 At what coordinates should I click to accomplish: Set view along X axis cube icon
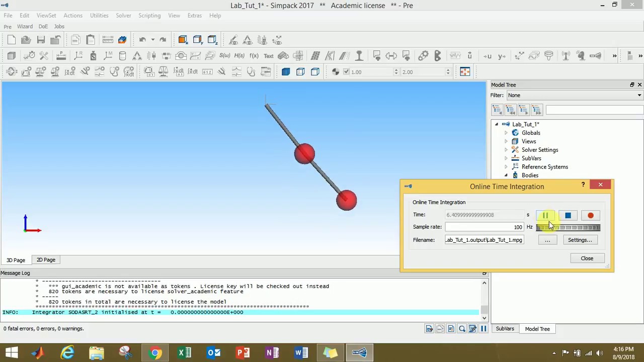tap(183, 40)
